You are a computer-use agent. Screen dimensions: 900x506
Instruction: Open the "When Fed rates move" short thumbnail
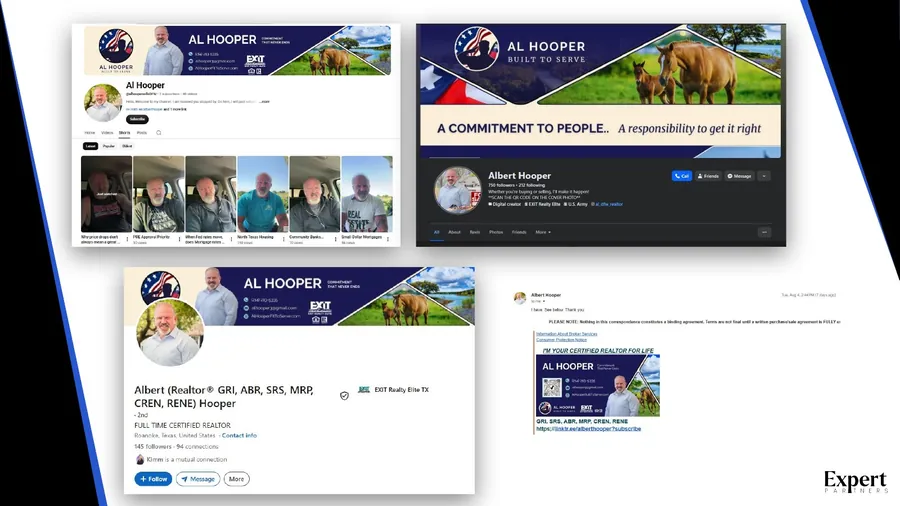211,194
